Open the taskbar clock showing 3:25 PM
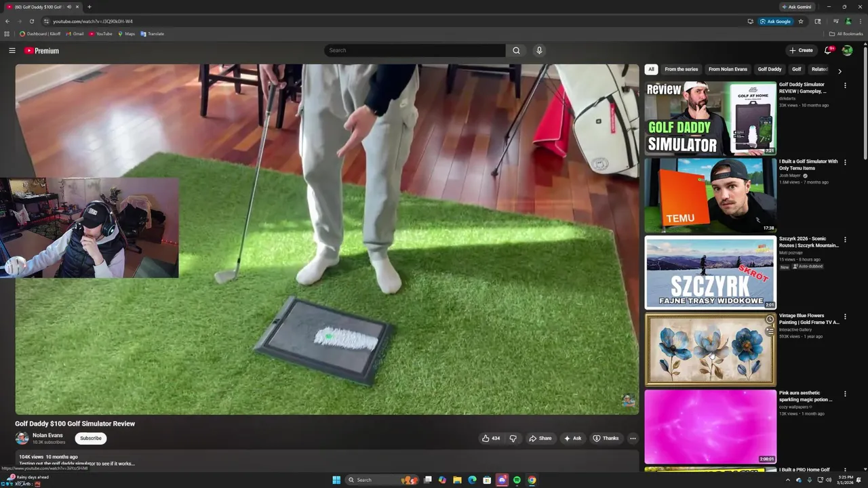 [x=844, y=480]
